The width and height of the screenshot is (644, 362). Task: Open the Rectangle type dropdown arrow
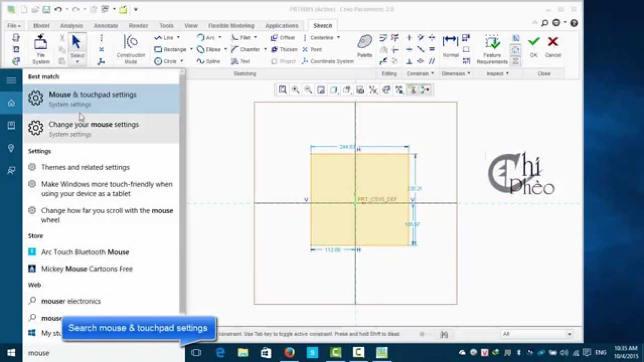pos(191,49)
